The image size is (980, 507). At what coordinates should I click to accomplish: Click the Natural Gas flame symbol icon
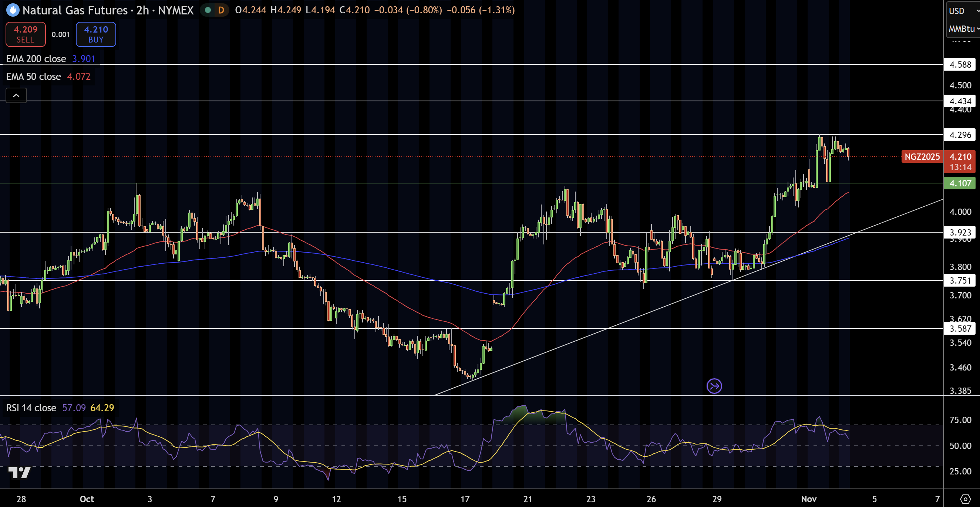pos(13,10)
